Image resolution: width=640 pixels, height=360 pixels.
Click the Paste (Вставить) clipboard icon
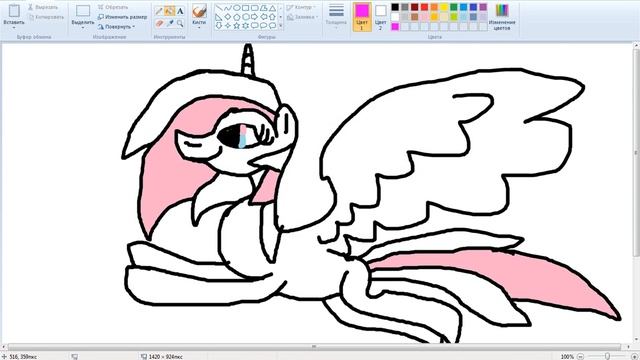click(x=14, y=10)
